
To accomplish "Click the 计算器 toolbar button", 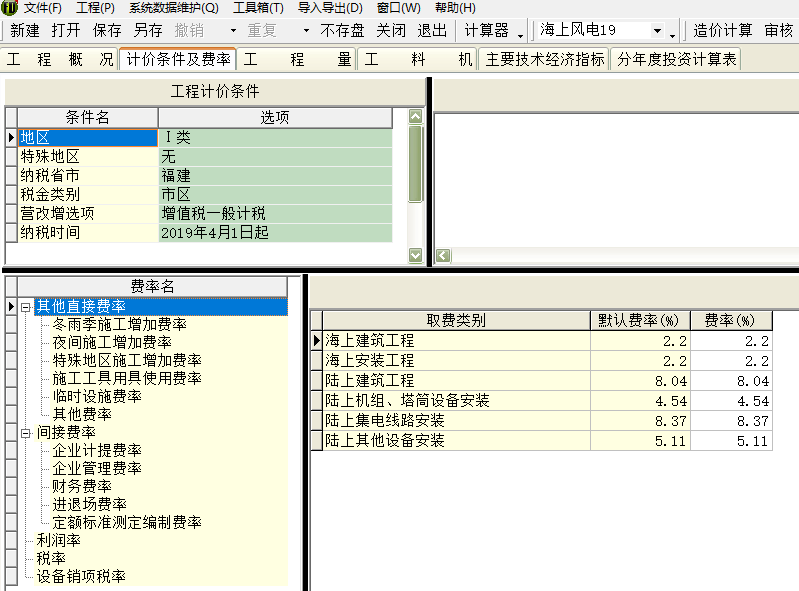I will (486, 31).
